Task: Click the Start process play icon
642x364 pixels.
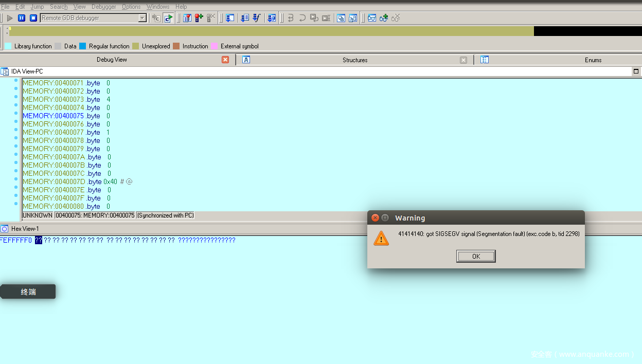Action: (x=10, y=18)
